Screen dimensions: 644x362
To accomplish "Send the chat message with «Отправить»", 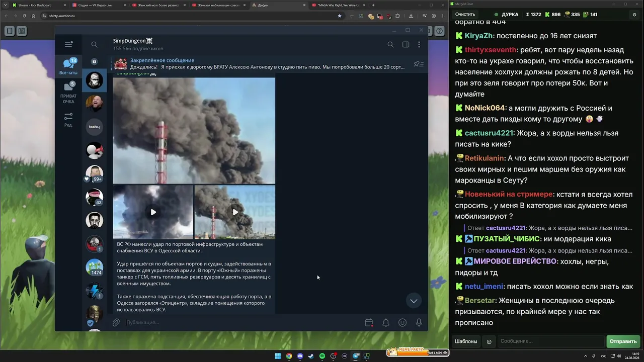I will [623, 341].
